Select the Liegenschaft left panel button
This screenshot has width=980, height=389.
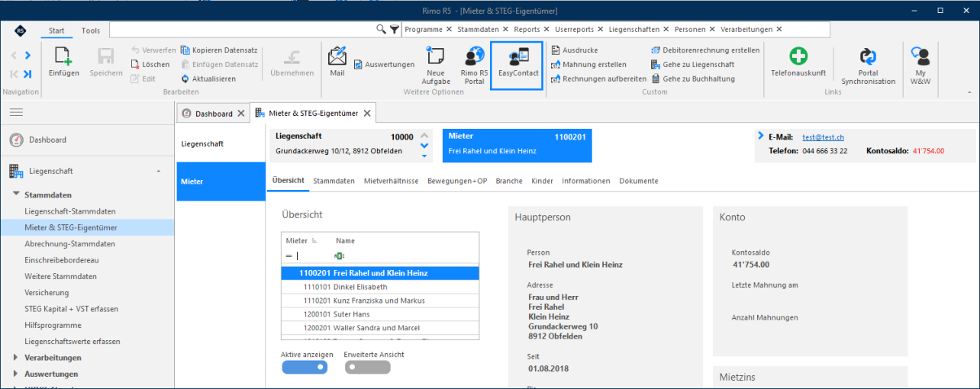[221, 143]
